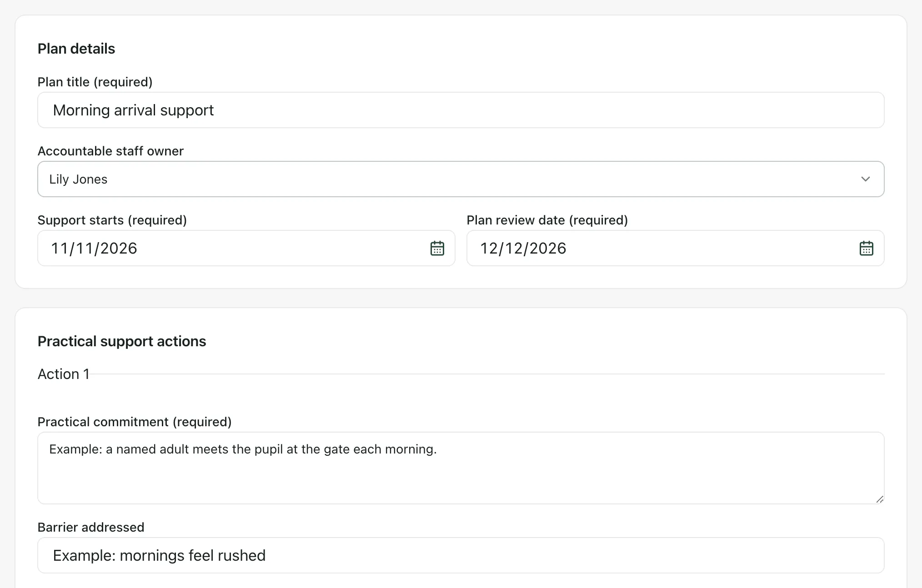Click the 'Practical commitment (required)' label
The height and width of the screenshot is (588, 922).
(135, 422)
